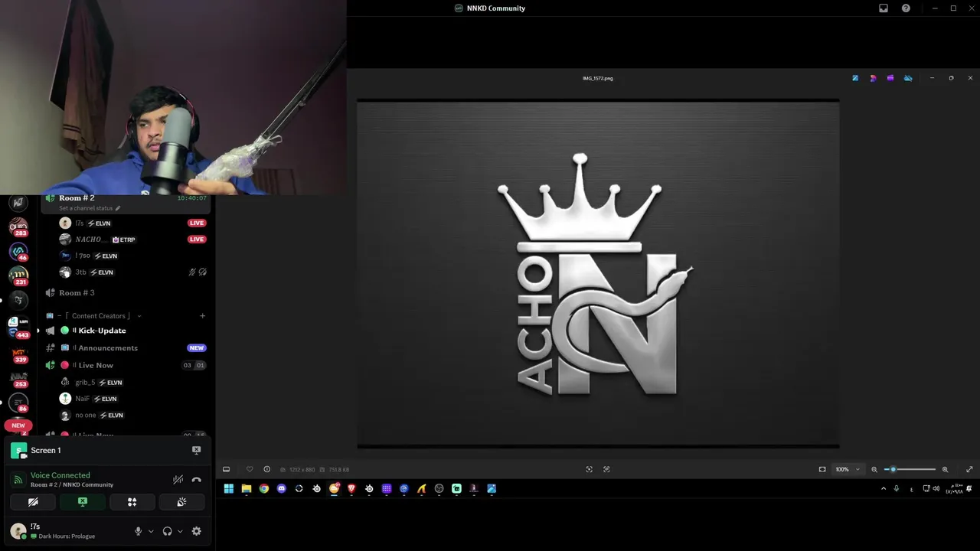Expand the Photos viewer to full view
Screen dimensions: 980x551
(969, 469)
